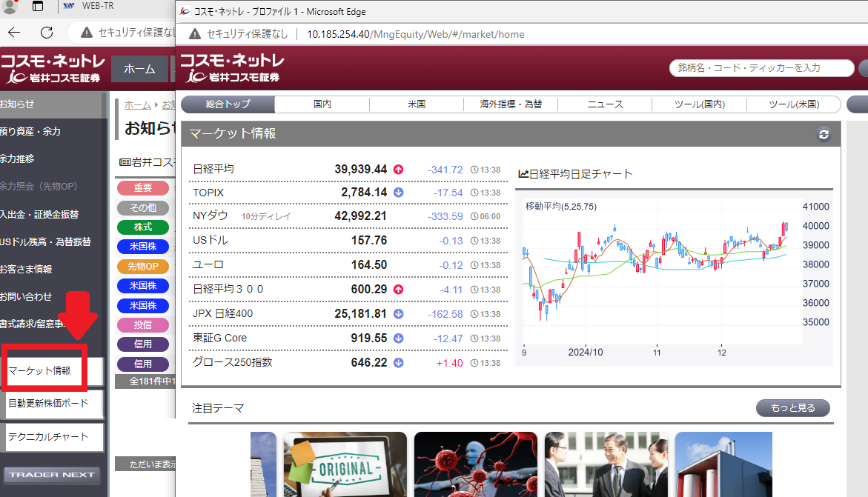
Task: Open マーケット情報 in the sidebar
Action: pos(53,371)
